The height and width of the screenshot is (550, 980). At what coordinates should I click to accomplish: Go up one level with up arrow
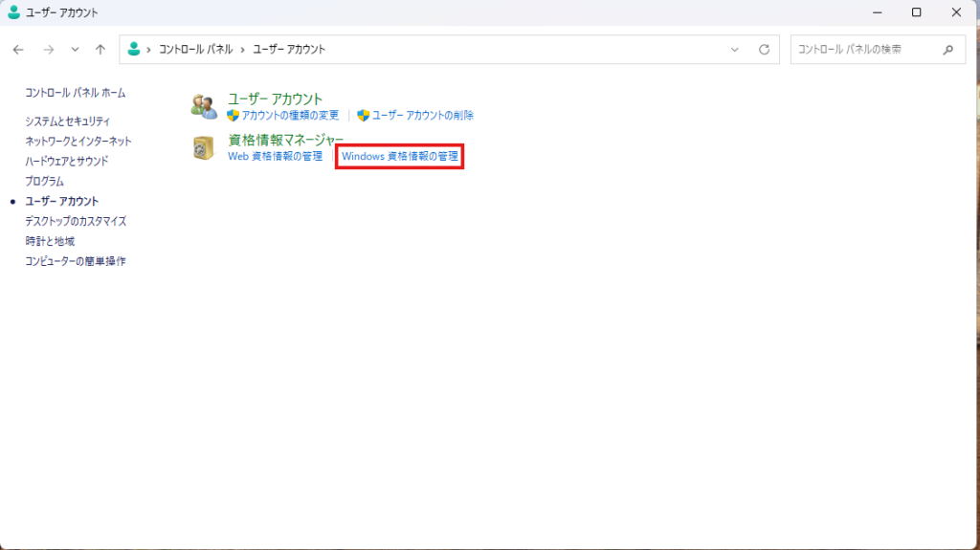tap(100, 50)
